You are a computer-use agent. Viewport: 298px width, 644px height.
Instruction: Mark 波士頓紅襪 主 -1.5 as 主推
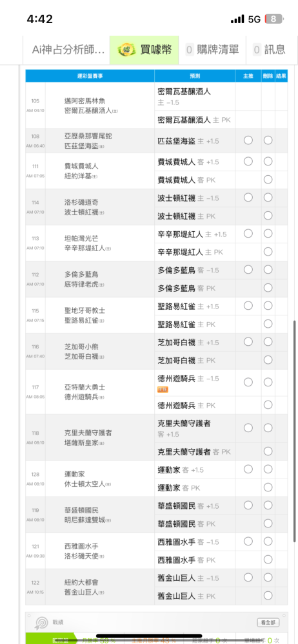point(248,198)
